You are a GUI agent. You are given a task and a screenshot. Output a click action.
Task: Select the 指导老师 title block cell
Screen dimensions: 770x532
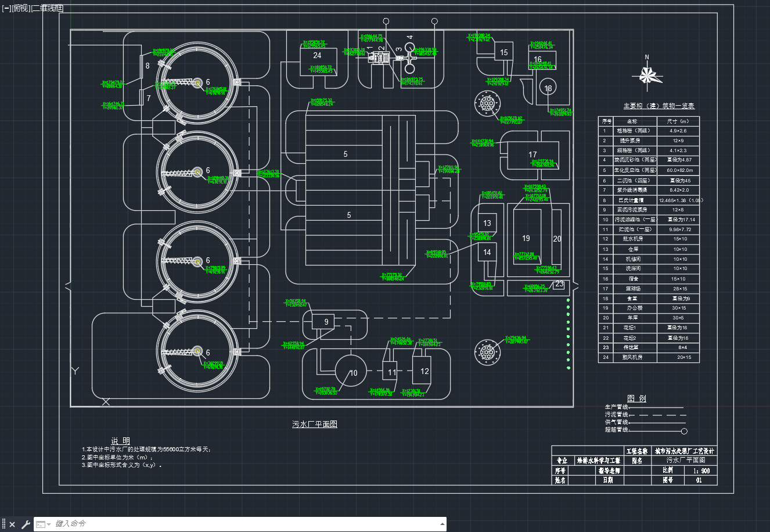(x=610, y=471)
